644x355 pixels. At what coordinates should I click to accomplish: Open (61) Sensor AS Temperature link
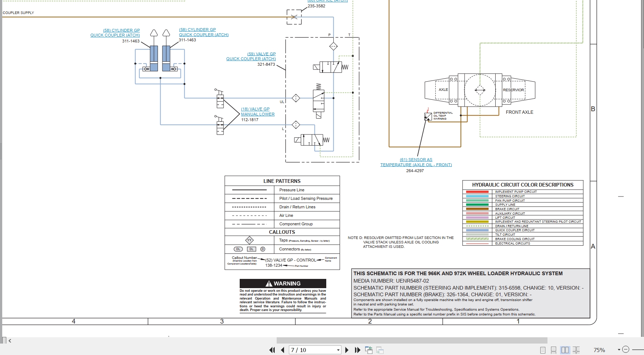416,162
